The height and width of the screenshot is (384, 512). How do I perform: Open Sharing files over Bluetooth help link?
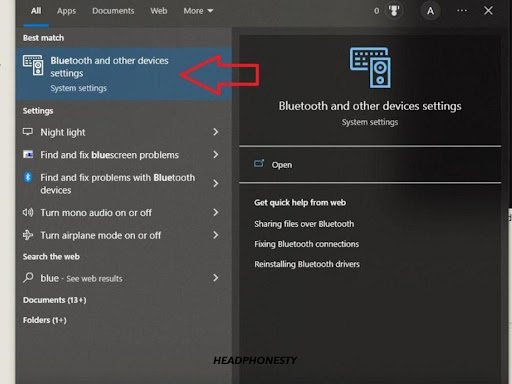[x=304, y=224]
